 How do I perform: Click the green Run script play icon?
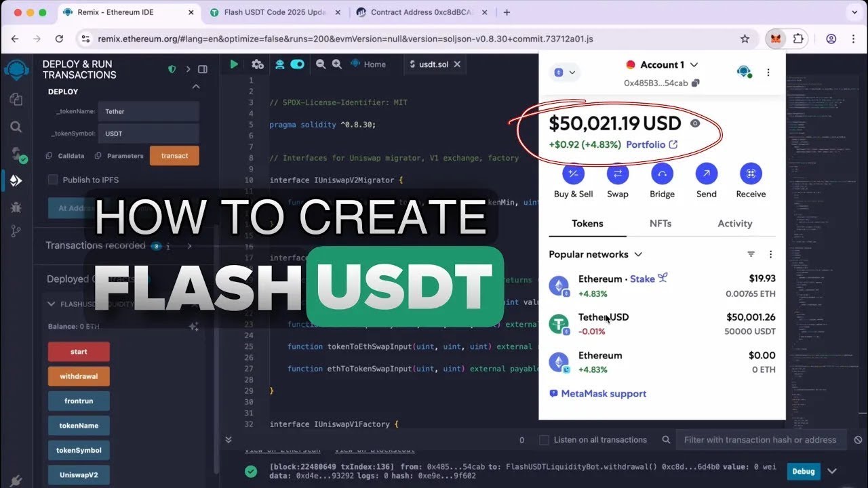pos(234,64)
